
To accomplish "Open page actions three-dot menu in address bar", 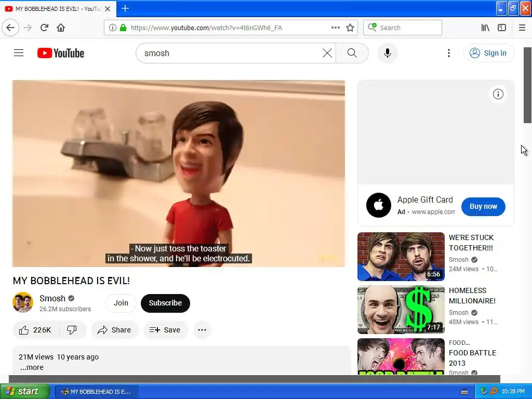I will [335, 28].
